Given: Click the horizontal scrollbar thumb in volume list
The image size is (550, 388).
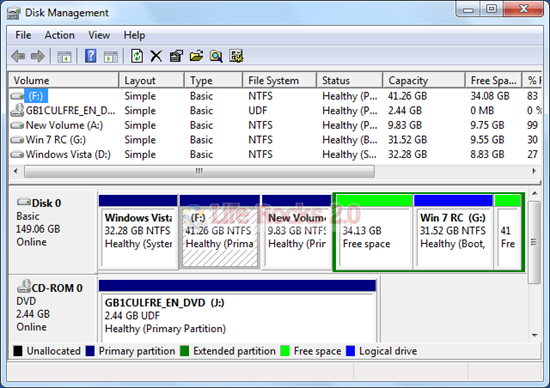Looking at the screenshot, I should click(199, 172).
